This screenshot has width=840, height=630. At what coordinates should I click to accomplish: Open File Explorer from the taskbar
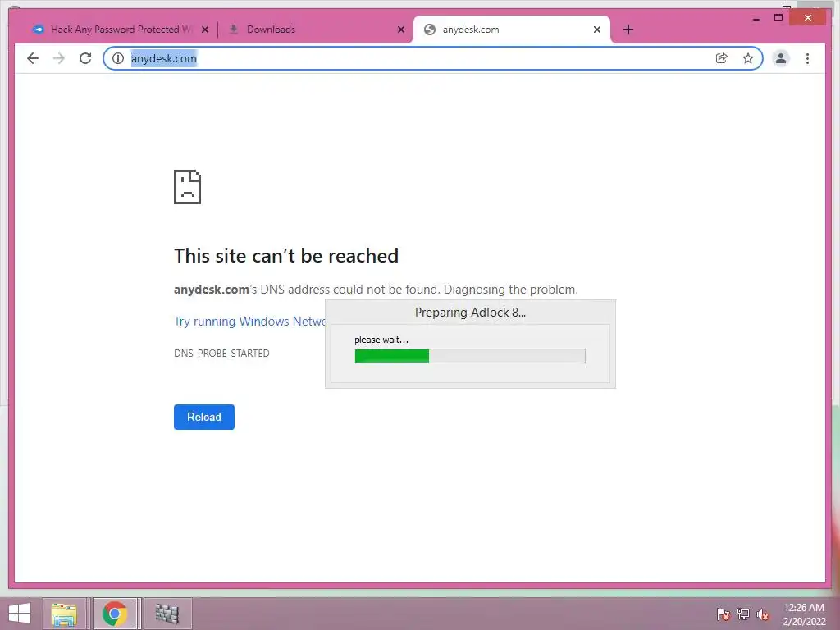pos(64,614)
